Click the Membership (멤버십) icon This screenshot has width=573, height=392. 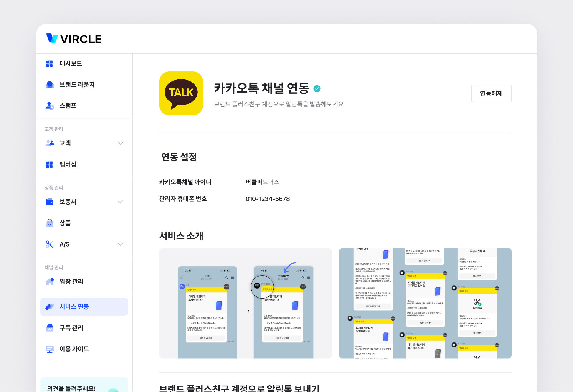[x=49, y=165]
